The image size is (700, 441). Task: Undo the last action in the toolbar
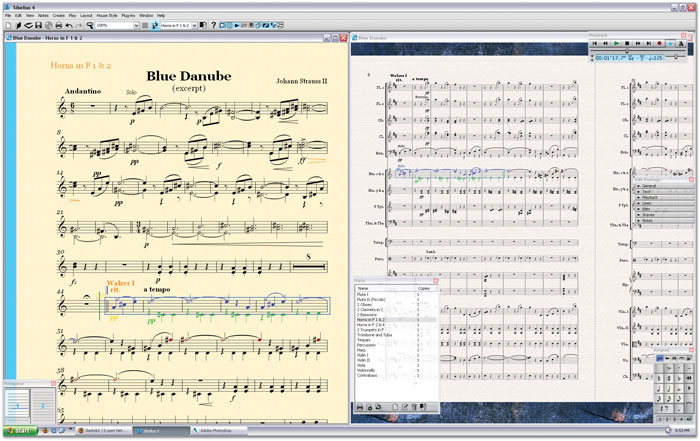pos(69,25)
